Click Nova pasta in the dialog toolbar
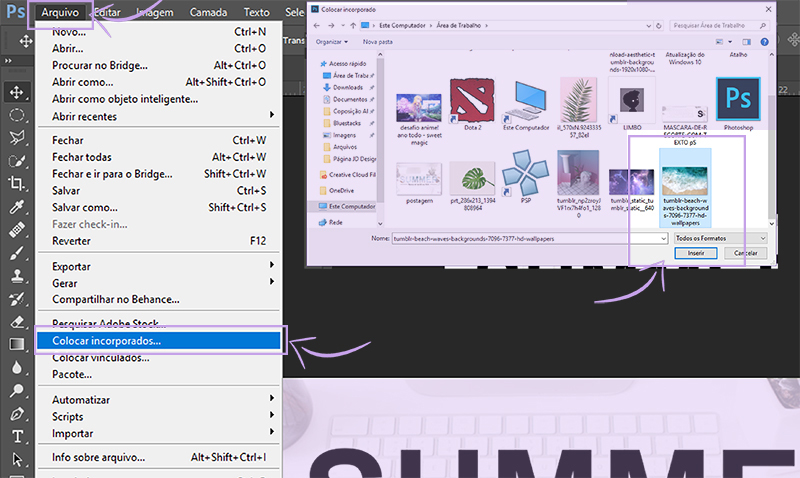800x478 pixels. tap(378, 42)
